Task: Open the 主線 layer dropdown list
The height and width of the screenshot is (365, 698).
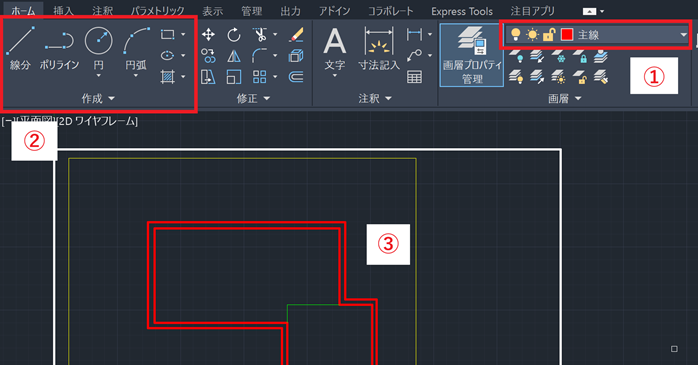Action: (683, 34)
